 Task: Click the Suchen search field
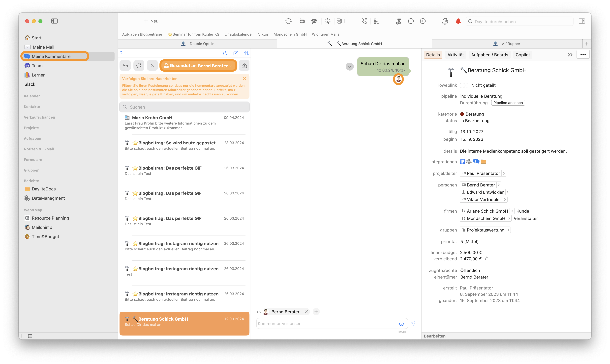pyautogui.click(x=184, y=107)
